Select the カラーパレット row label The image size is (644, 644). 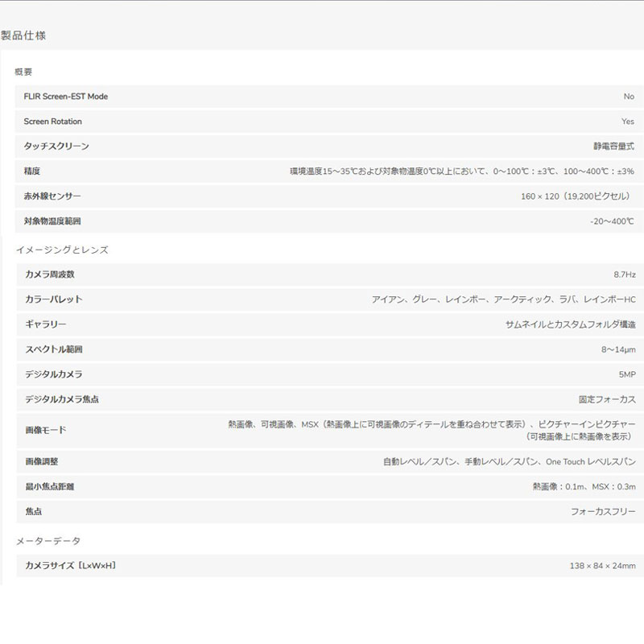click(53, 299)
